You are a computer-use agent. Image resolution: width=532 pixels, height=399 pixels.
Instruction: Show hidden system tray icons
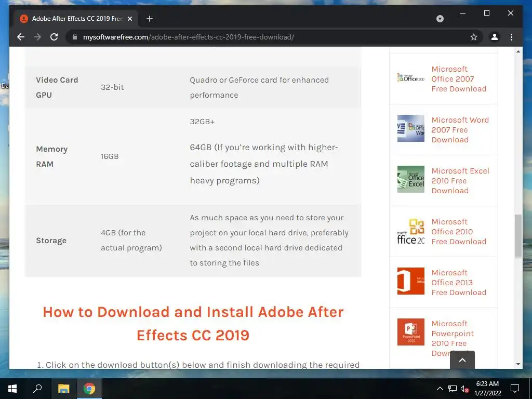440,389
